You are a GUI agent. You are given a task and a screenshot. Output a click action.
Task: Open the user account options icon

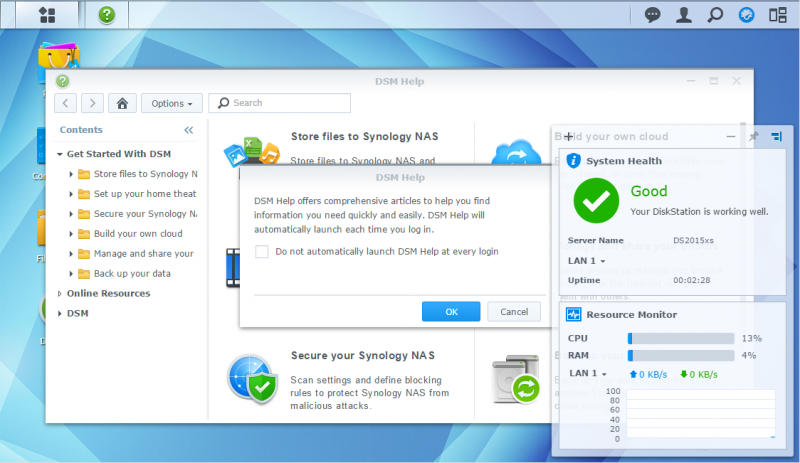tap(684, 15)
